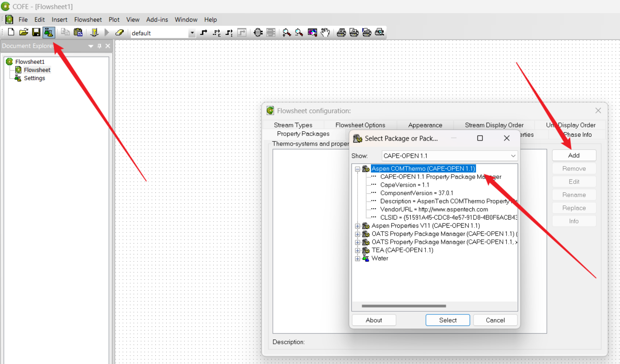Click Select in the package dialog
This screenshot has width=620, height=364.
click(x=448, y=320)
